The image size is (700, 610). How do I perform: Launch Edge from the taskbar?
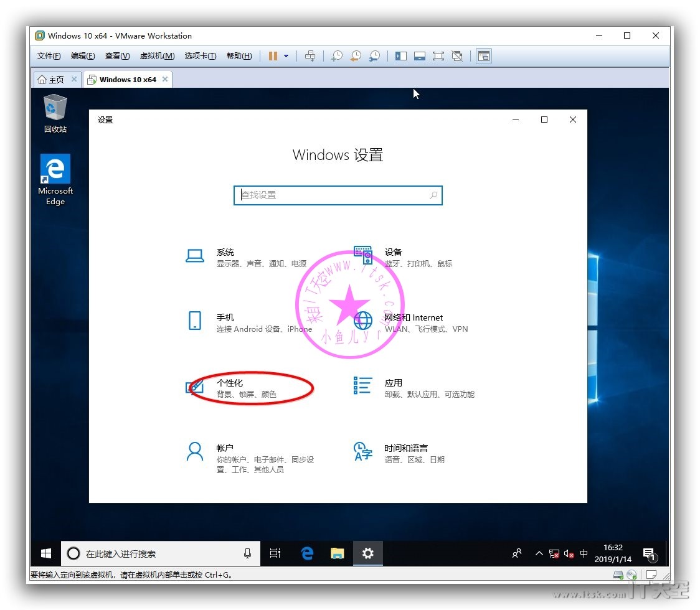tap(307, 553)
